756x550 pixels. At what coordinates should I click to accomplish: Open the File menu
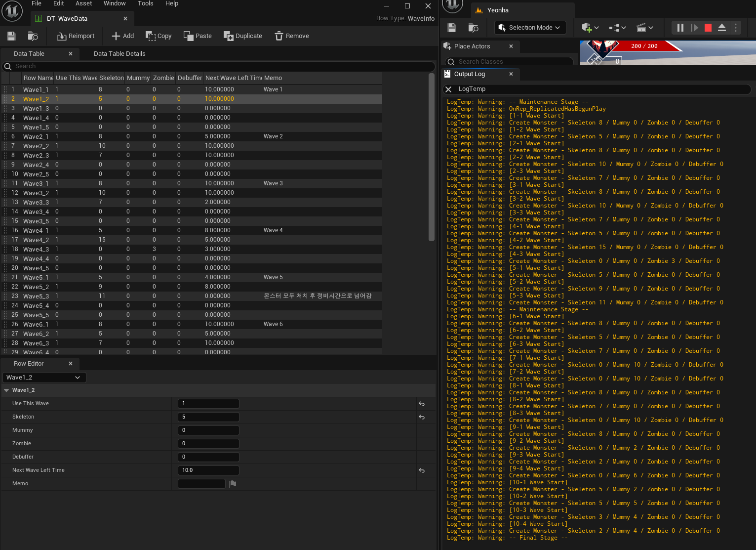(37, 3)
